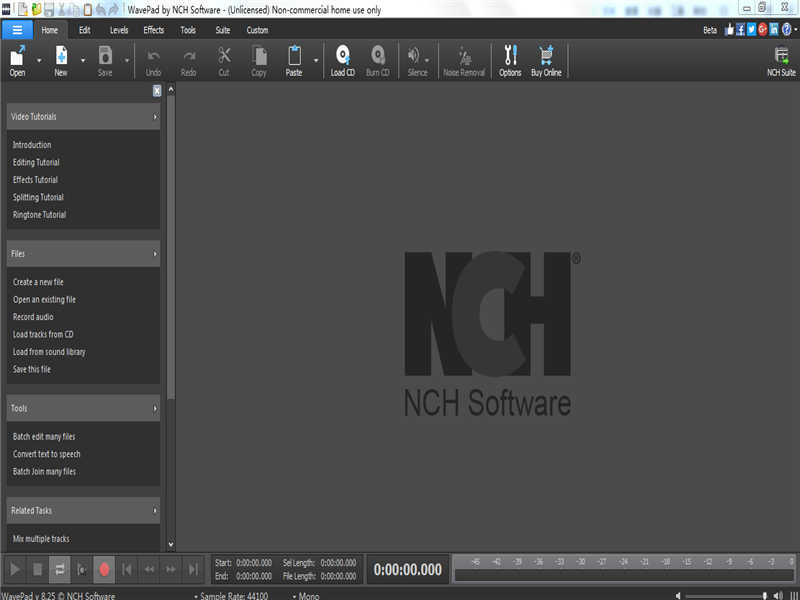Select the Cut scissors icon
This screenshot has height=600, width=800.
224,61
